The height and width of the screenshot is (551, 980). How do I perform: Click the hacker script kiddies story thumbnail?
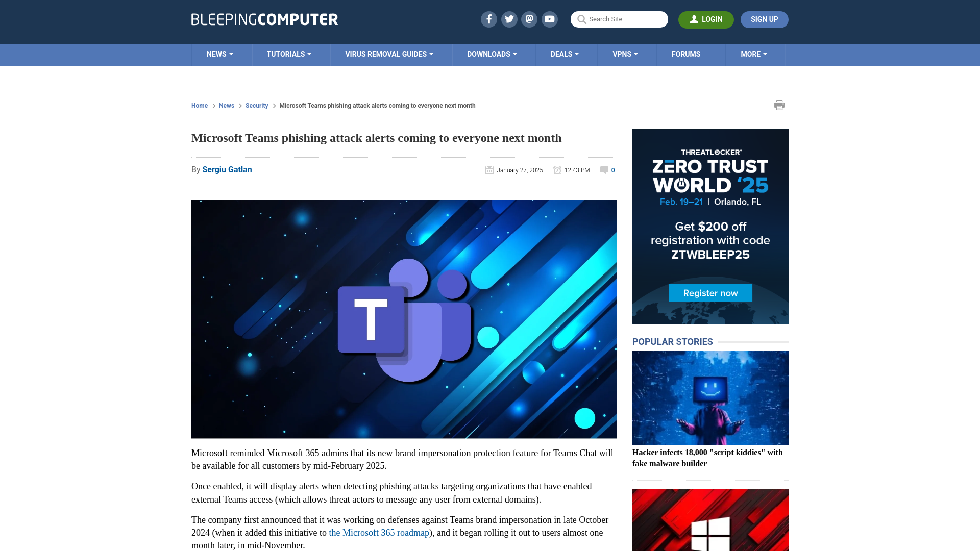[x=710, y=397]
